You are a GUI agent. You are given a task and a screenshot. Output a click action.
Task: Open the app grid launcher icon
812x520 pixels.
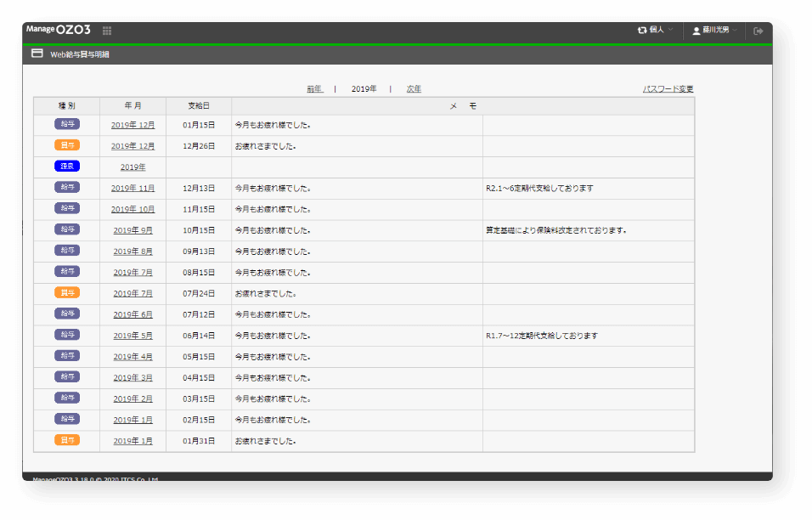click(x=107, y=31)
